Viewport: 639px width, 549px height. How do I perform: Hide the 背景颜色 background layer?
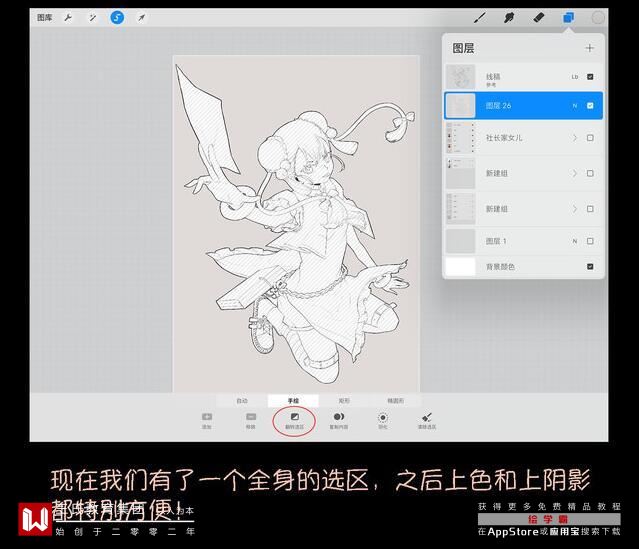[590, 267]
